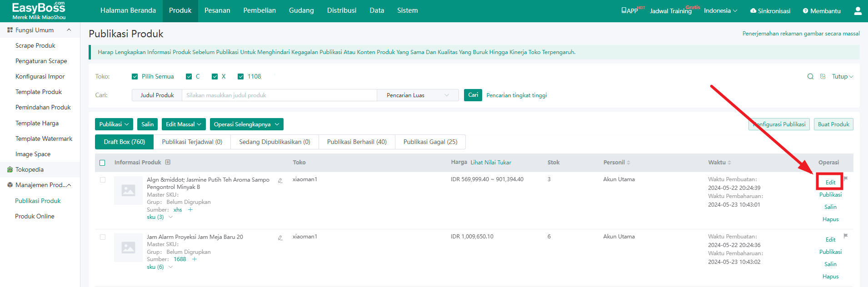The width and height of the screenshot is (868, 287).
Task: Collapse the filter panel with Tutup
Action: tap(843, 76)
